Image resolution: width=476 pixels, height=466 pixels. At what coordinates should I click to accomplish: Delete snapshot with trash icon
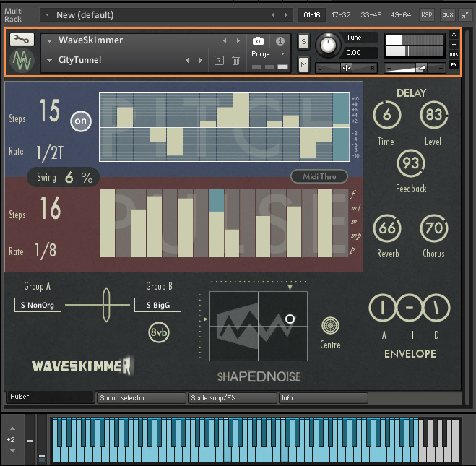point(235,61)
